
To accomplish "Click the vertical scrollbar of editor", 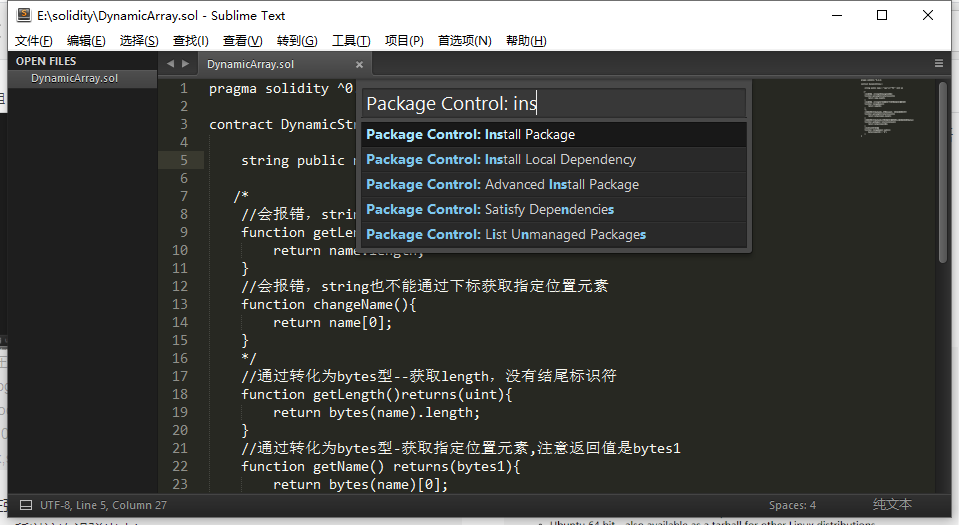I will 942,171.
